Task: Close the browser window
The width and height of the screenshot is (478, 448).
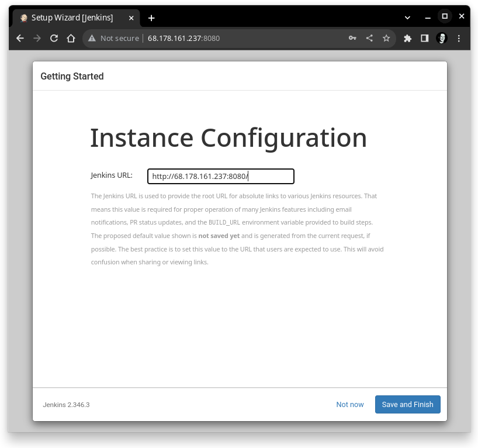Action: pyautogui.click(x=462, y=16)
